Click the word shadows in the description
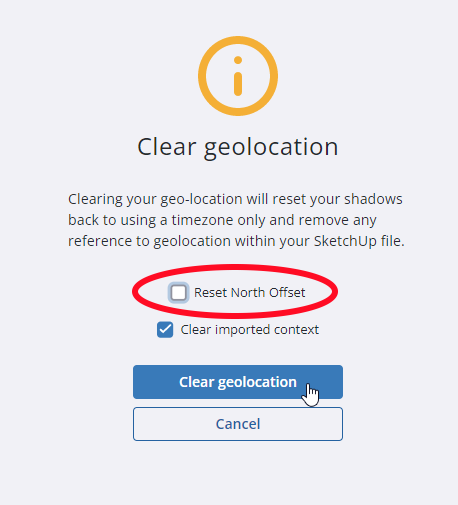 pos(373,199)
